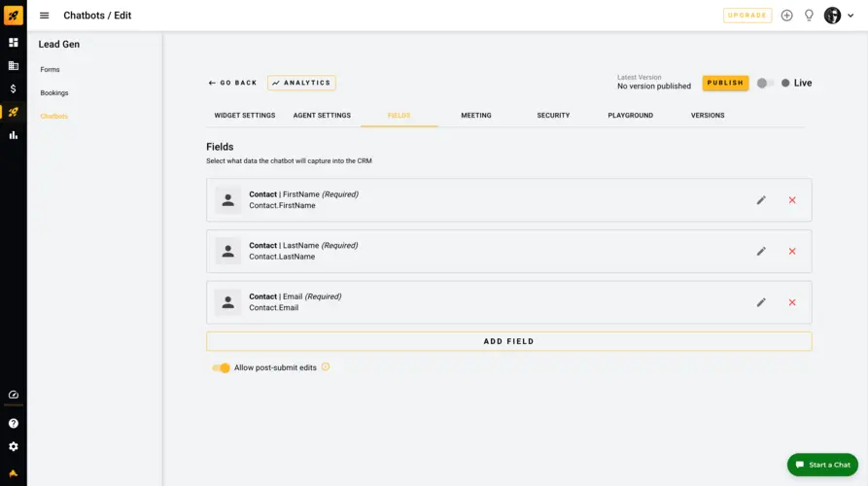Click the person icon of FirstName field
The width and height of the screenshot is (868, 486).
pyautogui.click(x=227, y=200)
